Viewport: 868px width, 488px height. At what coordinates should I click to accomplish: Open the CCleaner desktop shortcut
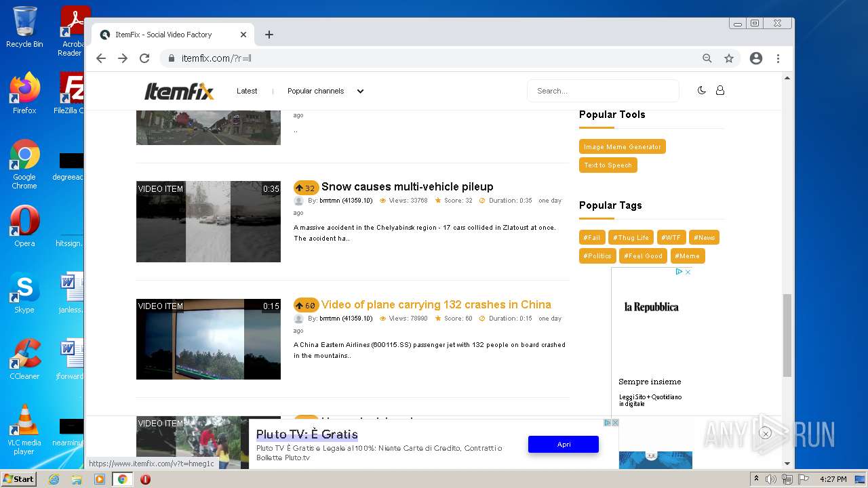point(24,359)
